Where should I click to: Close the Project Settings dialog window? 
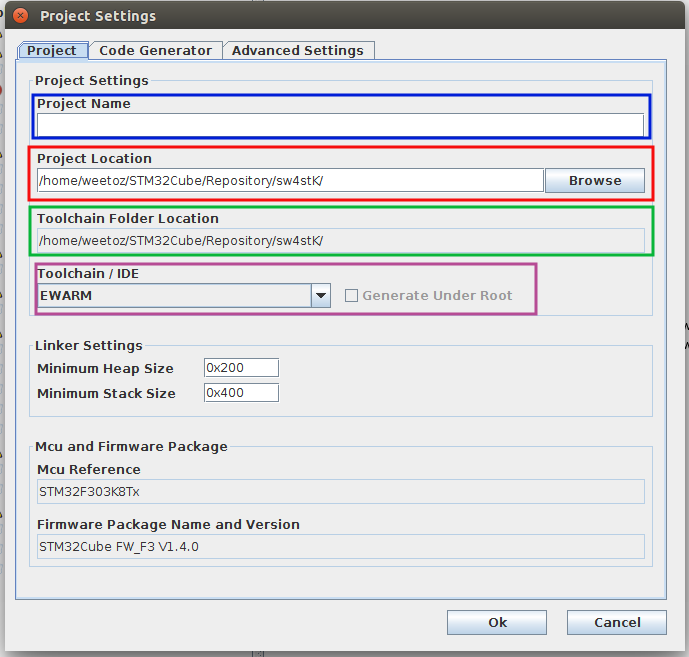click(21, 17)
